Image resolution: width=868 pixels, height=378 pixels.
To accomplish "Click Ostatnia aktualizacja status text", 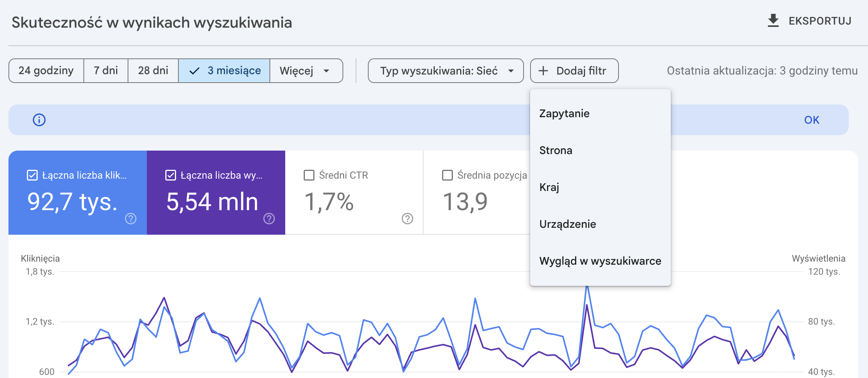I will 762,71.
